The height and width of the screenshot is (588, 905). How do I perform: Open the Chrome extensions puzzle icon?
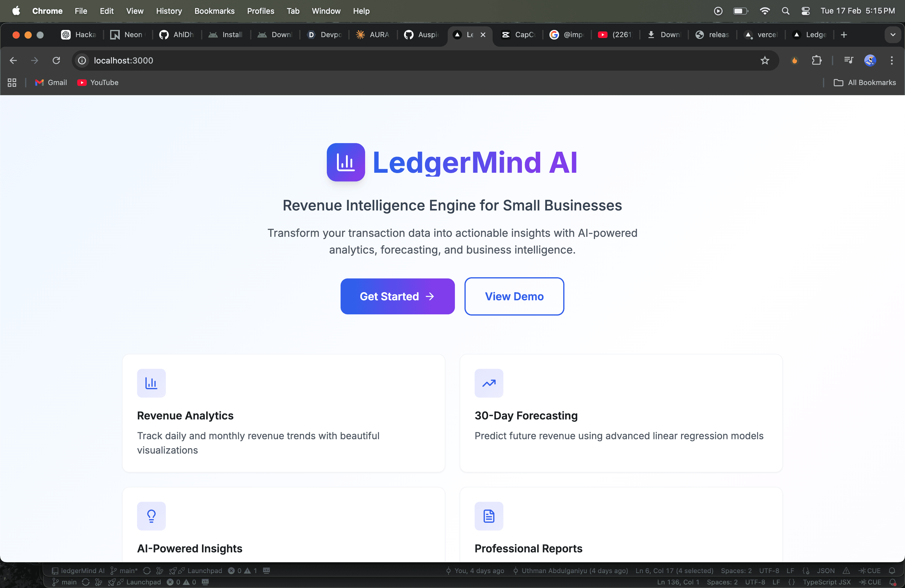coord(817,60)
